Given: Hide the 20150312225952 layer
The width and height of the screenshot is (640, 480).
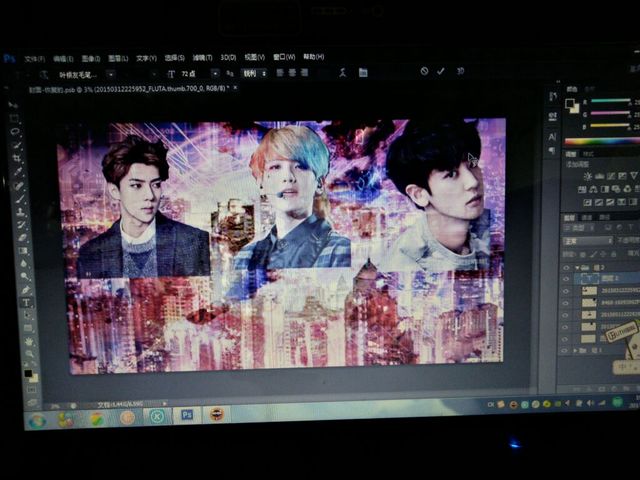Looking at the screenshot, I should click(566, 291).
